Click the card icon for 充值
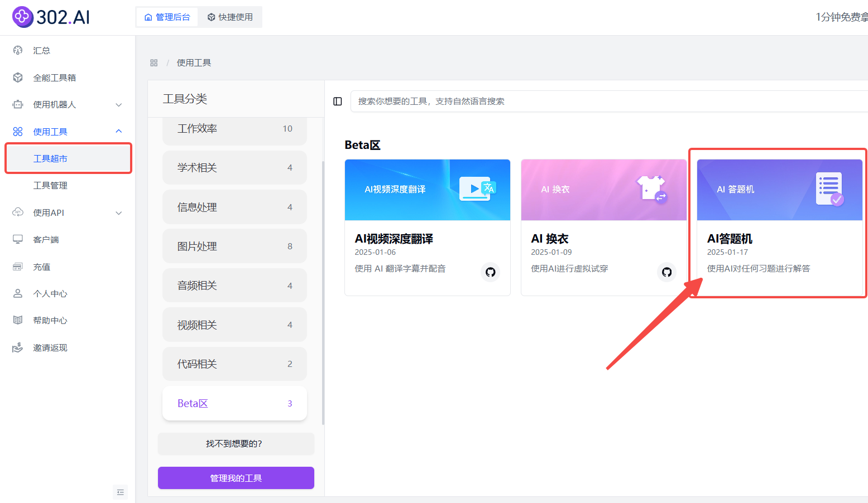868x503 pixels. point(18,267)
